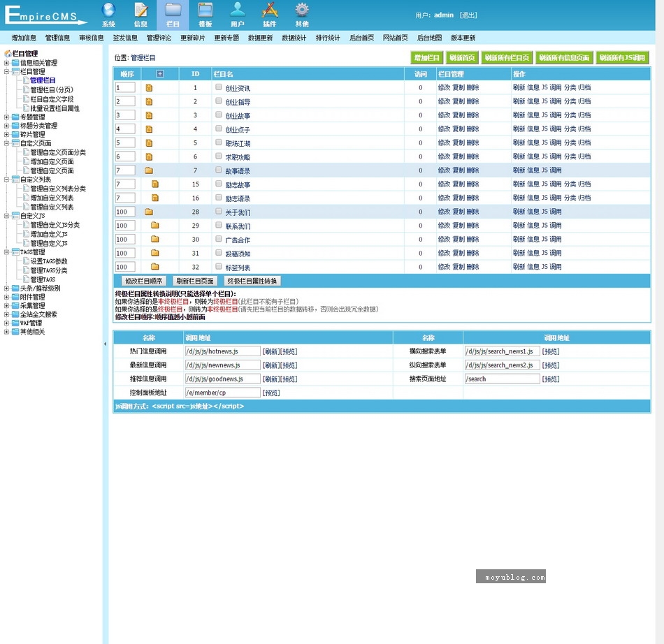Click the file icon for 职场江湖 row
Viewport: 664px width, 644px height.
[149, 143]
